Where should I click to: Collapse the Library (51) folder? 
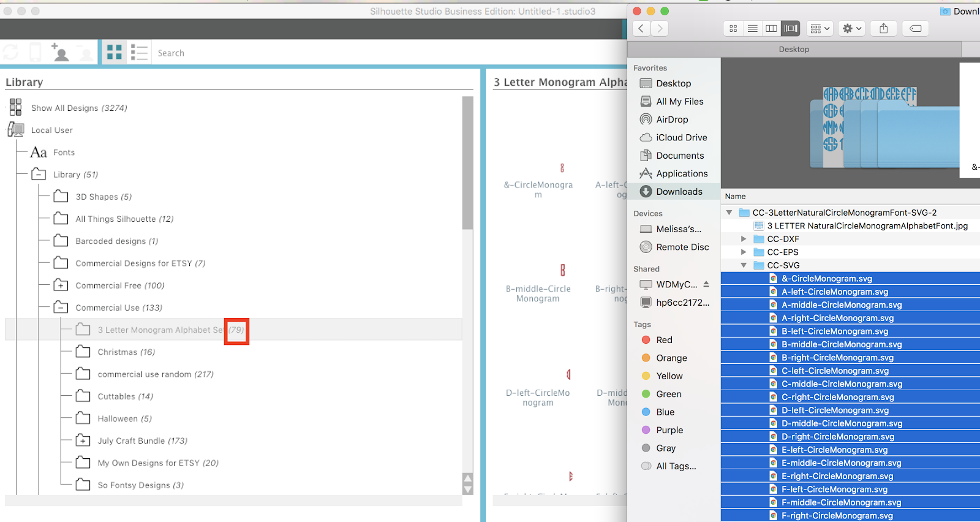(39, 174)
